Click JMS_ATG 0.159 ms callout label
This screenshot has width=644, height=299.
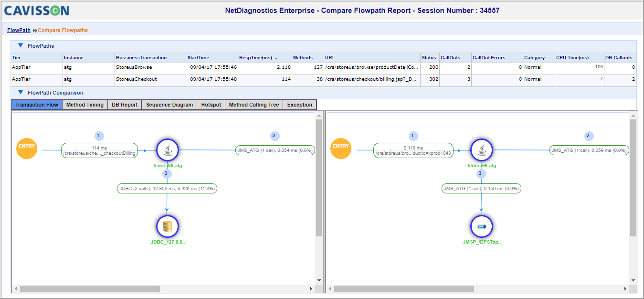pos(481,189)
